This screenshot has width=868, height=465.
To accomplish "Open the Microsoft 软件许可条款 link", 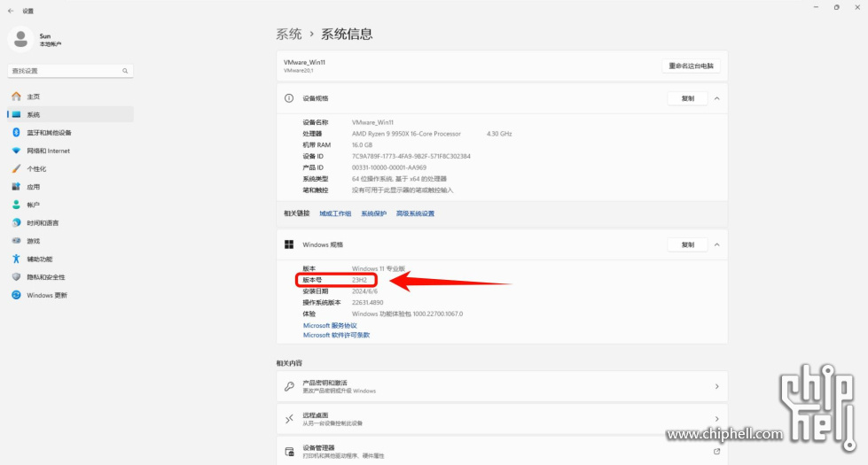I will tap(336, 335).
